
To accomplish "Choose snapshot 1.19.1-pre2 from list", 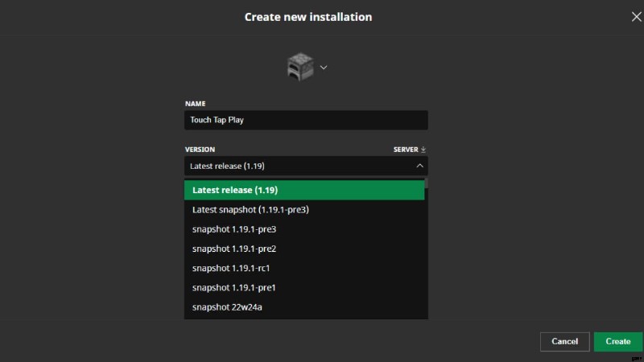I will [x=304, y=249].
